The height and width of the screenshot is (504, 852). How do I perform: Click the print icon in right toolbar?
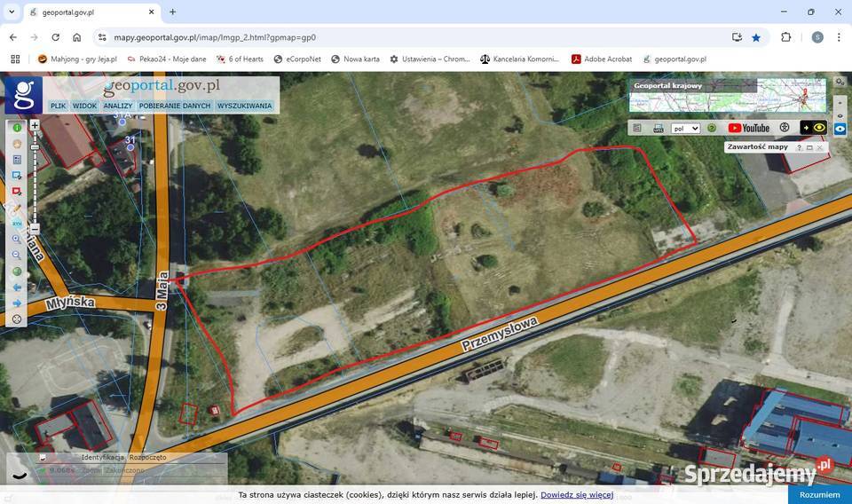(658, 128)
